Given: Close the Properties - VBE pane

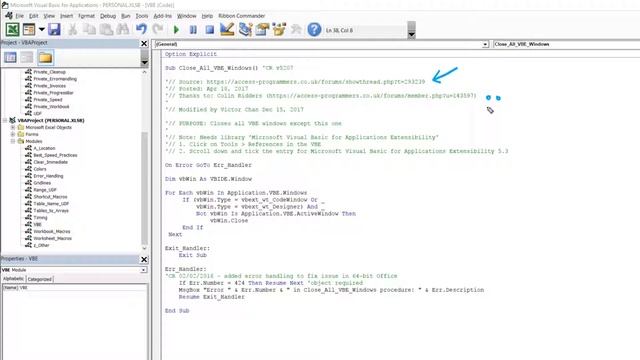Looking at the screenshot, I should pyautogui.click(x=144, y=259).
